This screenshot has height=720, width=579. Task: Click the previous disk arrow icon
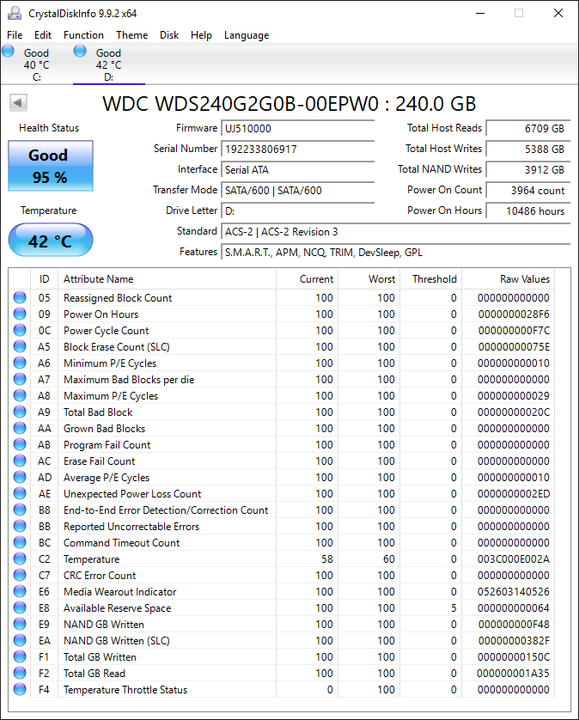tap(18, 102)
